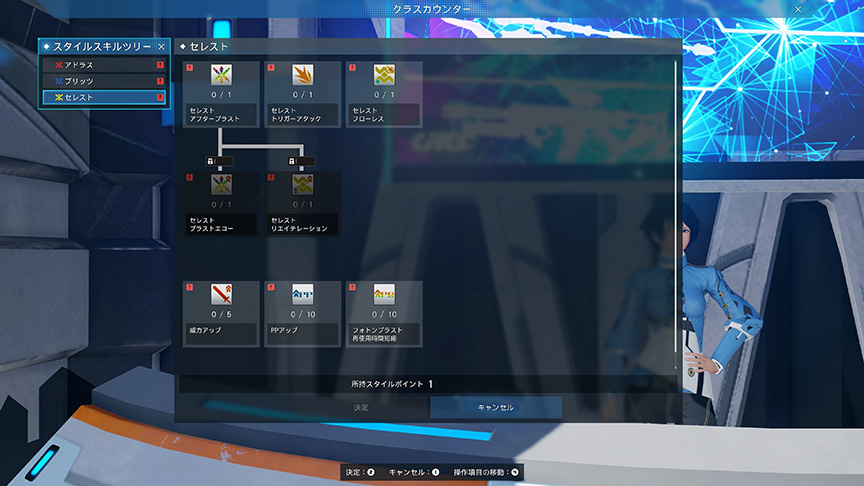
Task: Close the スタイルスキルツリー panel
Action: 161,46
